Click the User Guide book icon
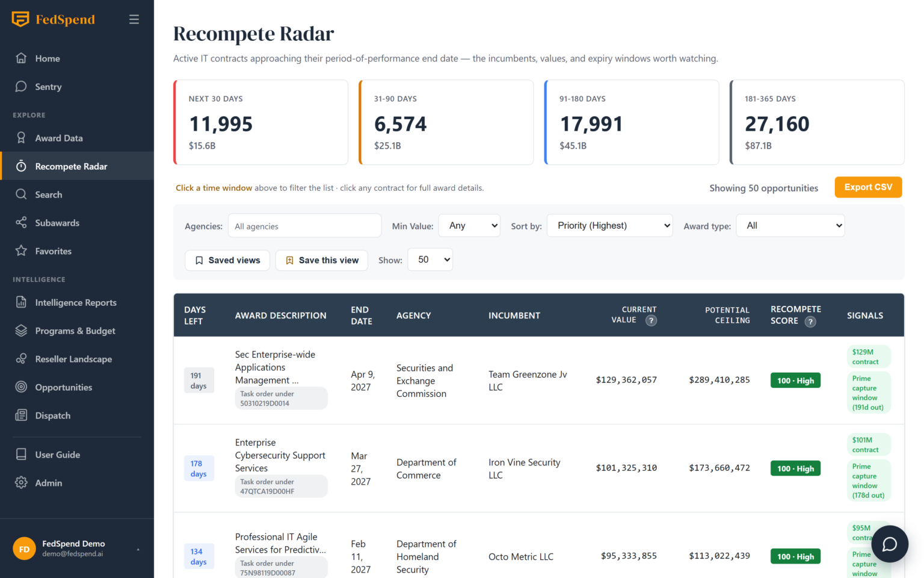 [21, 455]
